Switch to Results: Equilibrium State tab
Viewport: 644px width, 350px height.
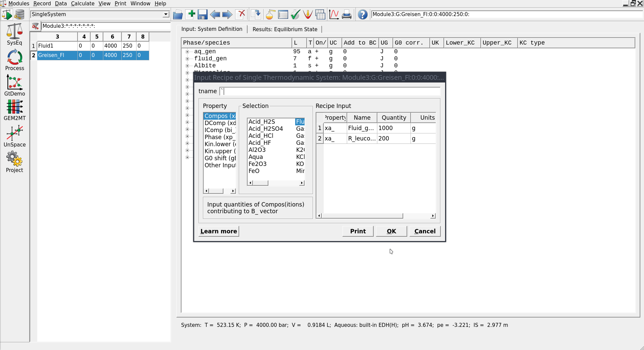pos(285,29)
